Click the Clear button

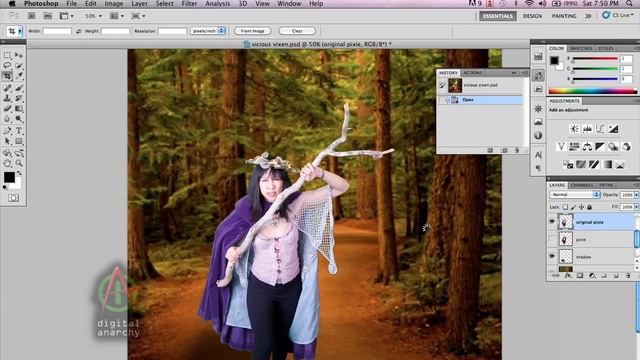click(297, 31)
